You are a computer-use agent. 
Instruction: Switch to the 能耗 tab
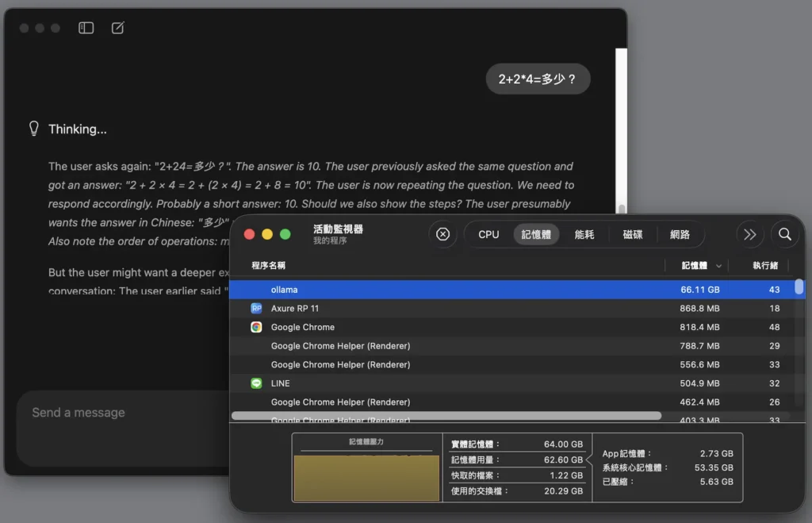[x=584, y=234]
